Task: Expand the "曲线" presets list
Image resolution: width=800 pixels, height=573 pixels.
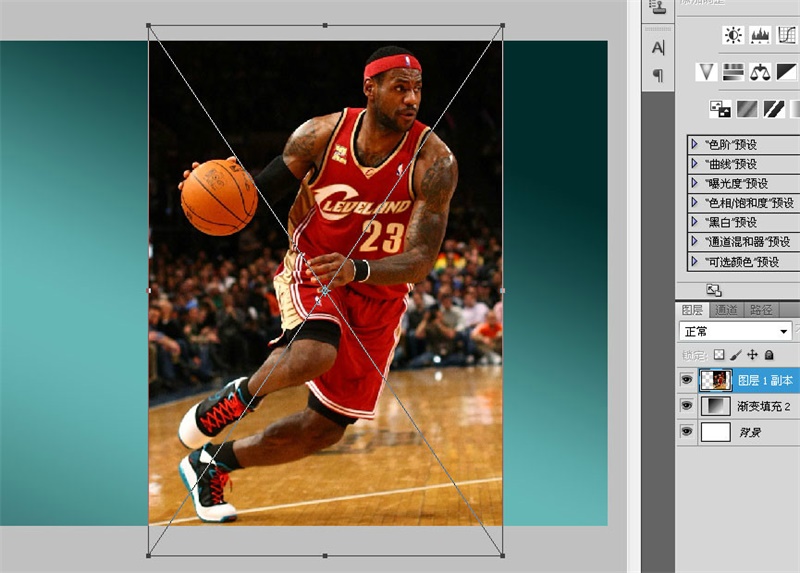Action: point(694,164)
